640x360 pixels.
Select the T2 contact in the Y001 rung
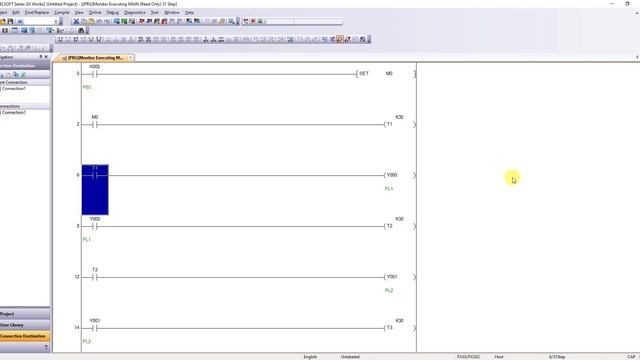pyautogui.click(x=95, y=277)
